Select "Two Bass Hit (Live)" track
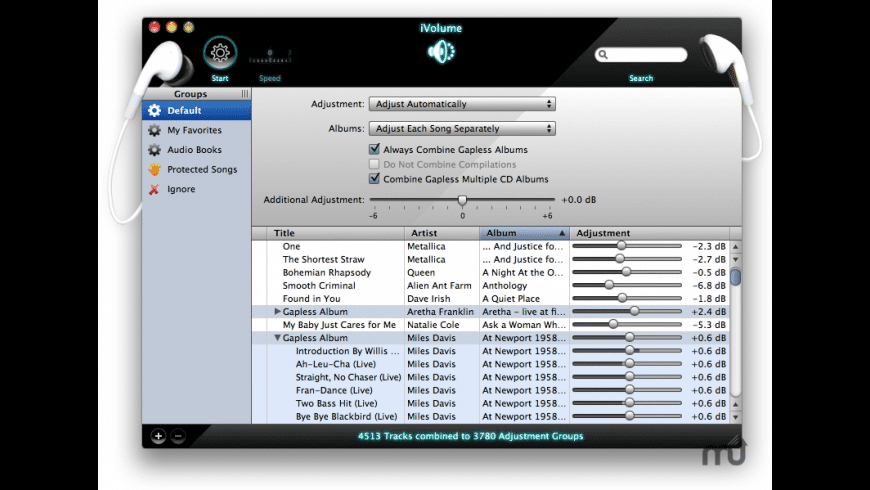This screenshot has height=490, width=870. point(336,403)
